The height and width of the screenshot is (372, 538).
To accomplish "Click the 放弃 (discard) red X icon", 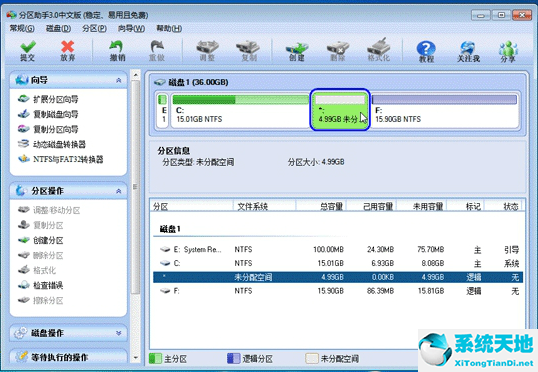I will pyautogui.click(x=68, y=51).
